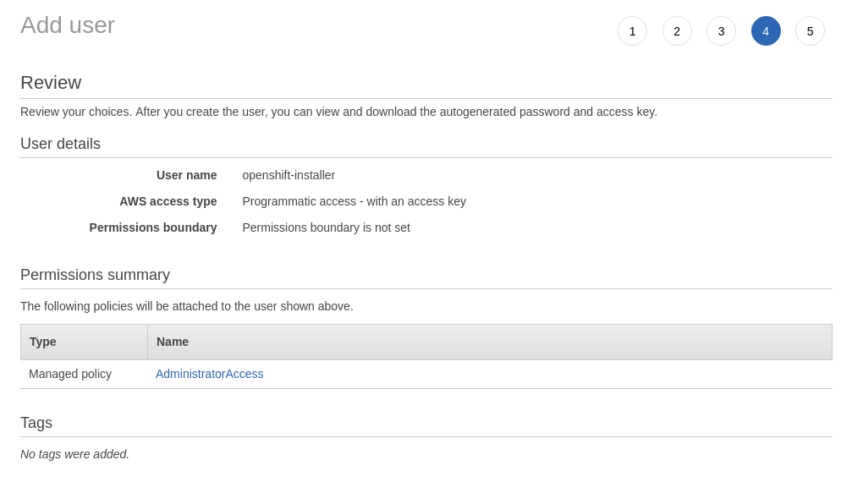
Task: Click the AWS access type label
Action: 168,201
